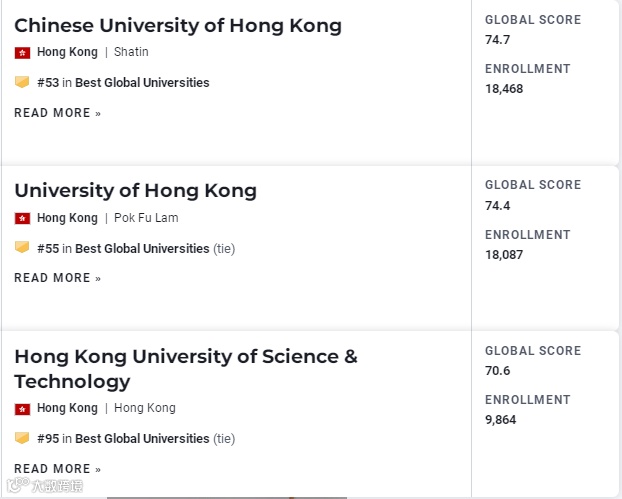Image resolution: width=622 pixels, height=499 pixels.
Task: Select the global score value 74.7
Action: tap(497, 40)
